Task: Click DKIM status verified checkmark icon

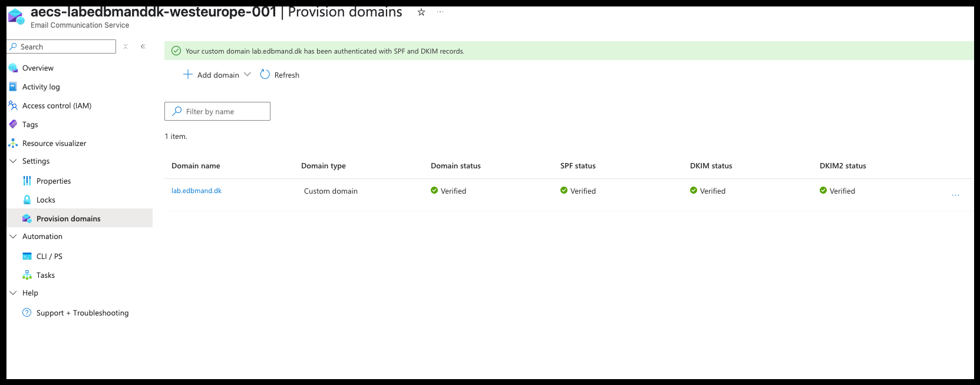Action: (694, 190)
